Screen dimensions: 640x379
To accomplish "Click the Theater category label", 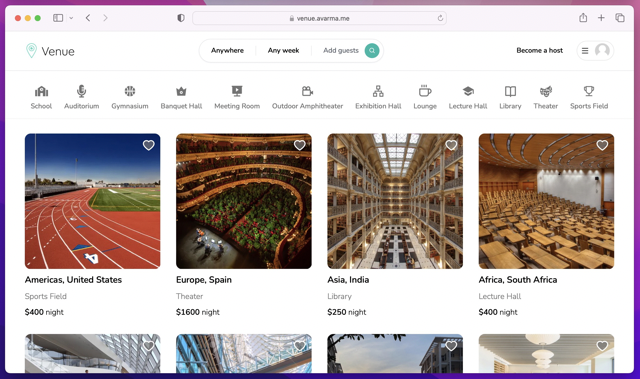I will tap(546, 106).
